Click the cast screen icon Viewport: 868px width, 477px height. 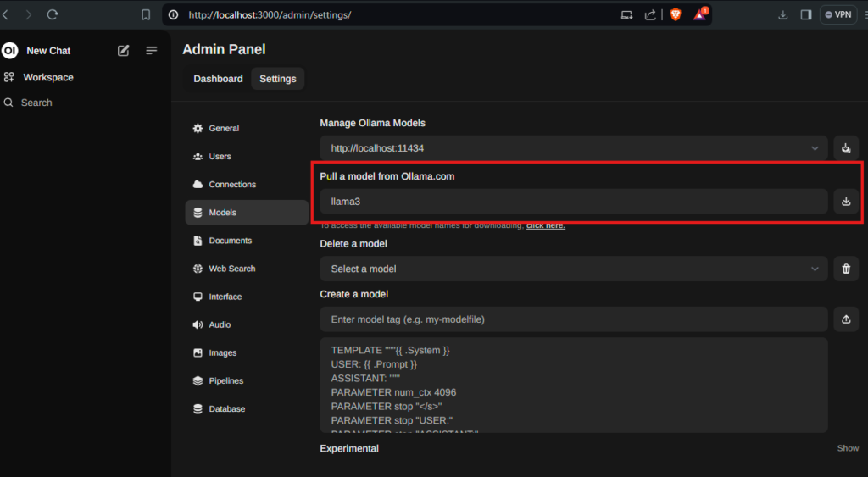coord(626,15)
